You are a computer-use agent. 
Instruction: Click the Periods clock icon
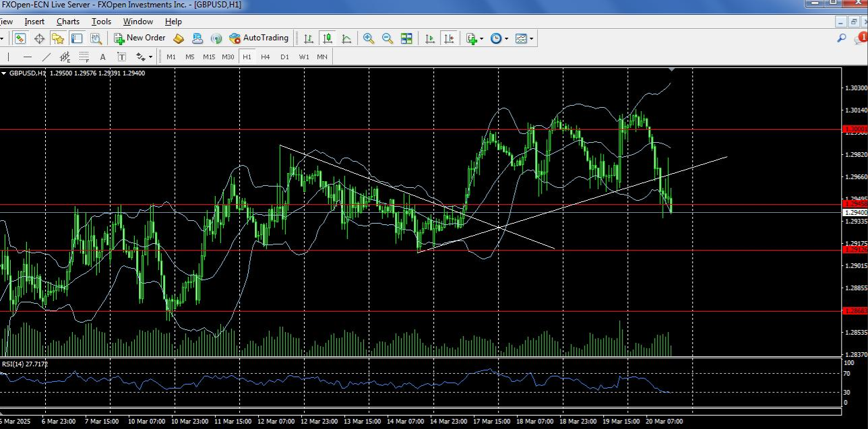pyautogui.click(x=496, y=38)
